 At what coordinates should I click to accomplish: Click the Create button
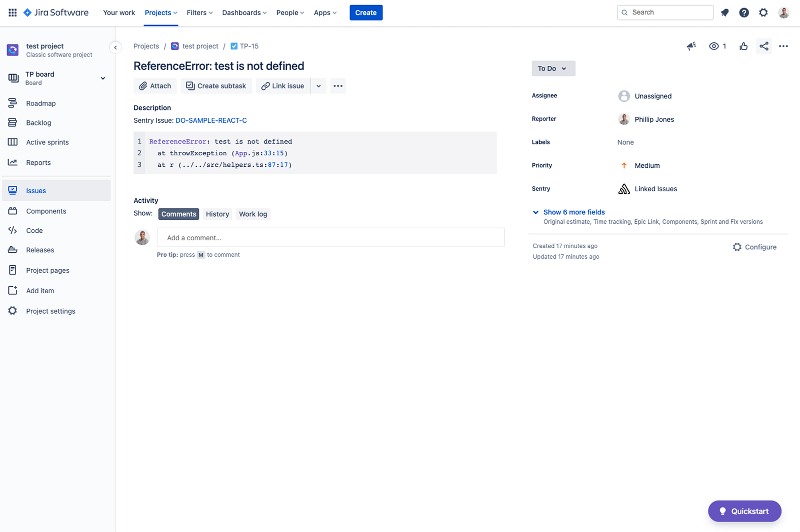point(365,12)
